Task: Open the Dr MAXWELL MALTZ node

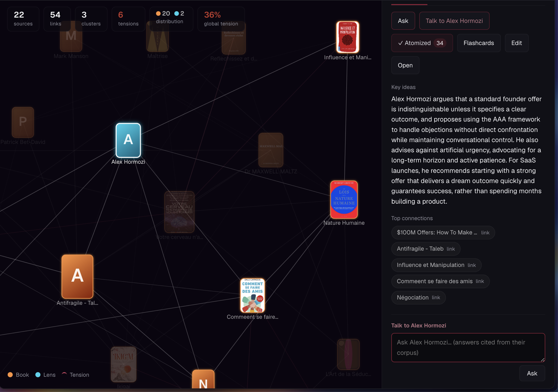Action: coord(271,150)
